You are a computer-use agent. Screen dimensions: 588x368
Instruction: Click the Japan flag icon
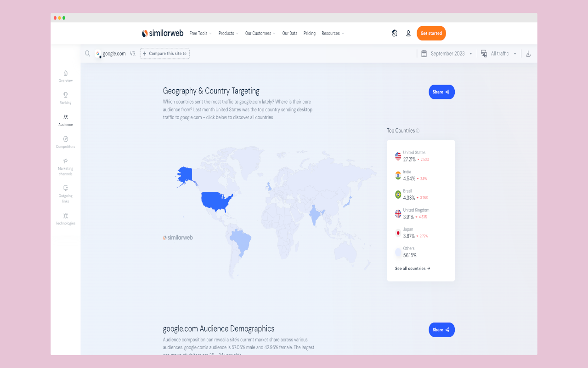click(x=398, y=233)
